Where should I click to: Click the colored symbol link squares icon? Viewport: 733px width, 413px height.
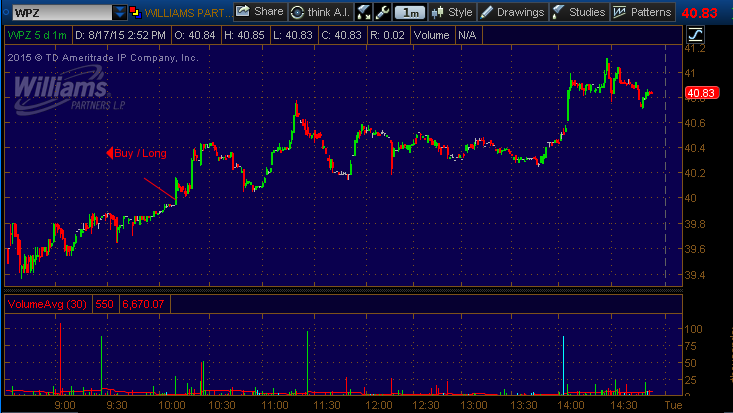pyautogui.click(x=135, y=12)
